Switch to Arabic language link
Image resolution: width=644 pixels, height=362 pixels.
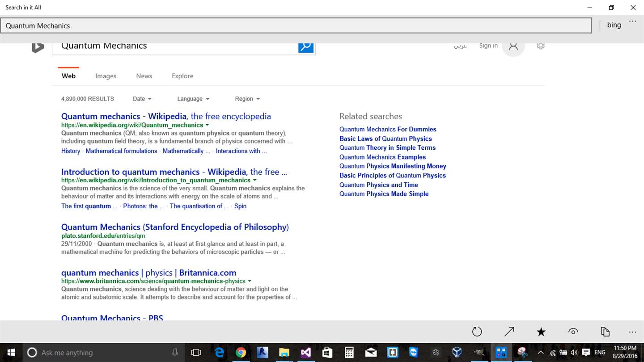click(x=461, y=46)
